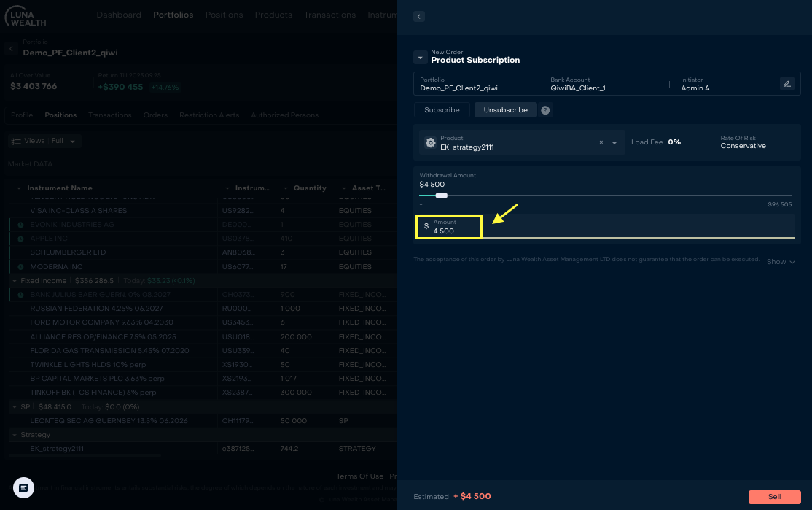The width and height of the screenshot is (812, 510).
Task: Open the chat support bubble icon
Action: [23, 487]
